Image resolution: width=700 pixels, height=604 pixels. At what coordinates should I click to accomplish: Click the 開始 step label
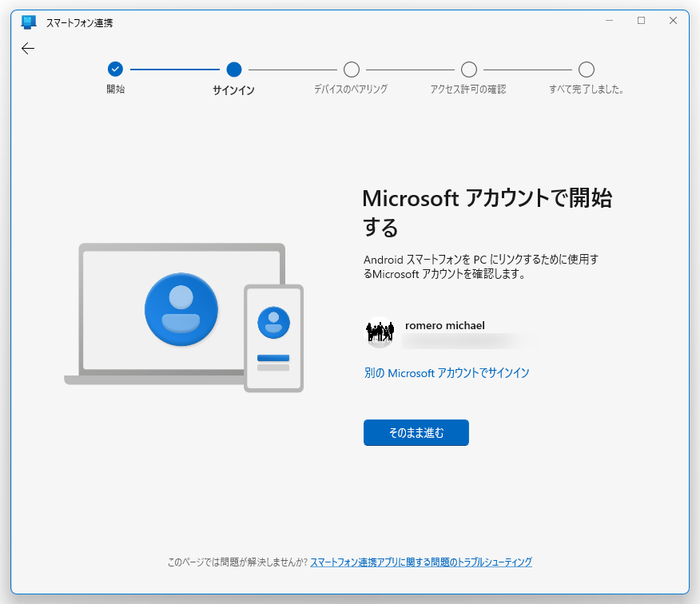click(x=115, y=89)
